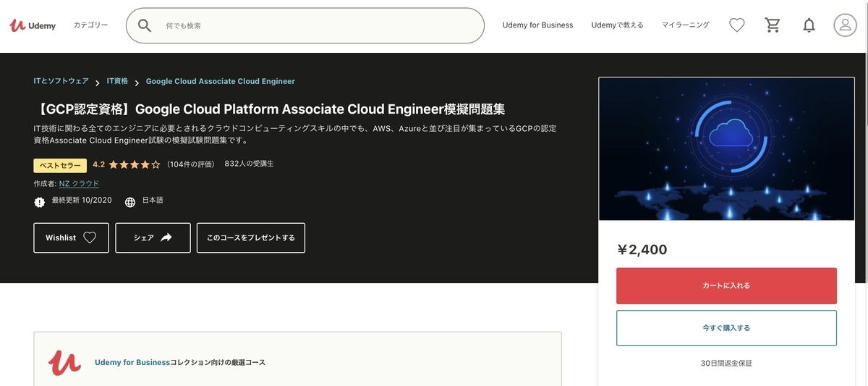Open the Udemy logo home link
868x386 pixels.
pyautogui.click(x=33, y=25)
